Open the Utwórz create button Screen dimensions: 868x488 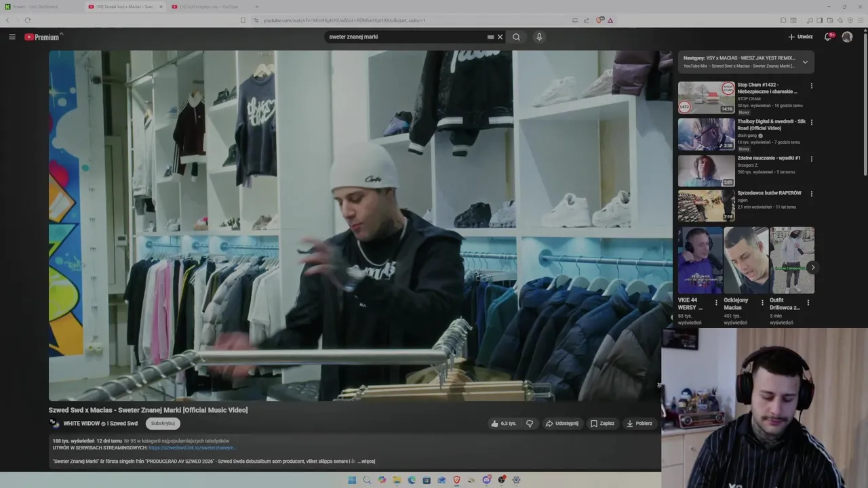coord(800,37)
